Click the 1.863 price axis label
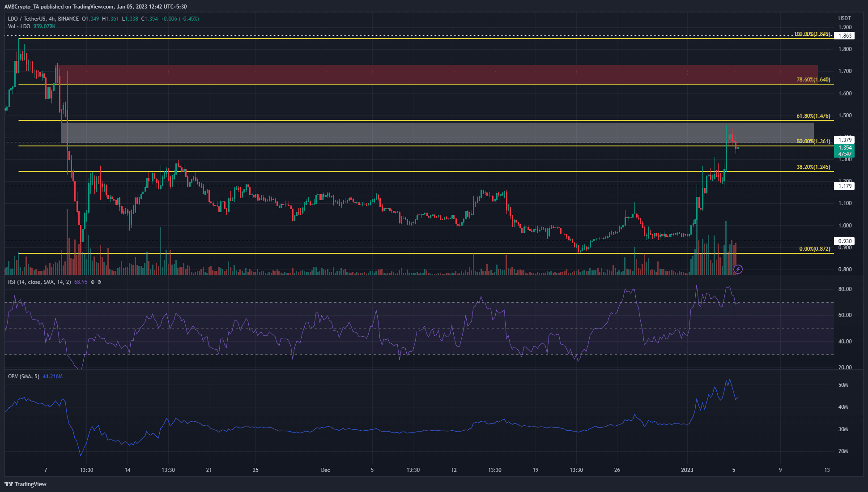Screen dimensions: 868x492 pos(845,35)
